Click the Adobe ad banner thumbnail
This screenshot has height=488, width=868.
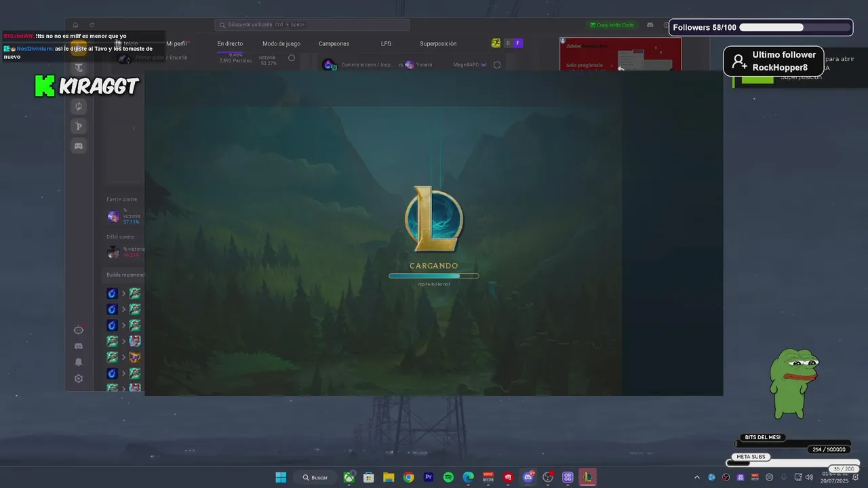(x=620, y=54)
